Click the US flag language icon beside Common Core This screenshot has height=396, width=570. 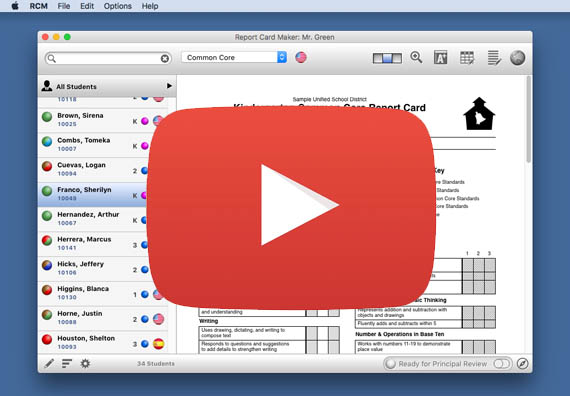[301, 57]
